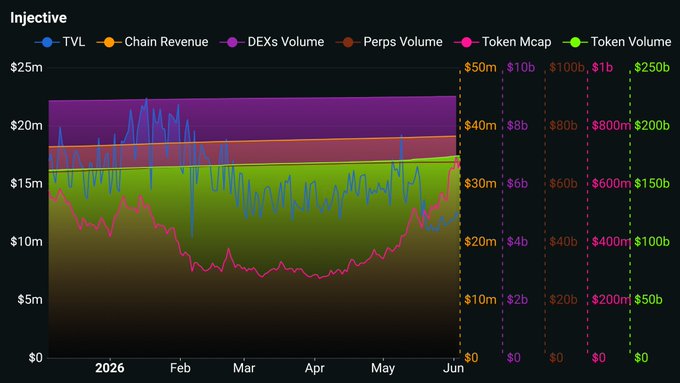The width and height of the screenshot is (680, 383).
Task: Click the pink $400m axis label
Action: click(x=611, y=241)
